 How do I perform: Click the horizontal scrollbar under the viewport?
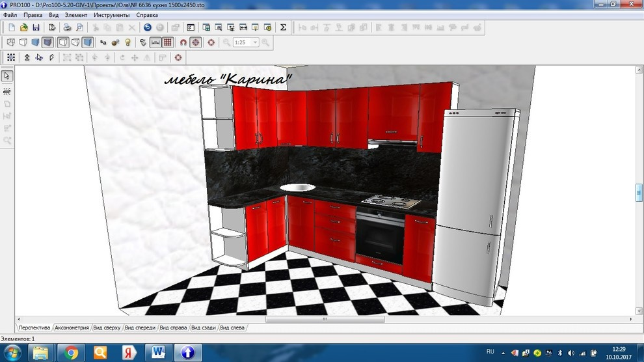325,320
